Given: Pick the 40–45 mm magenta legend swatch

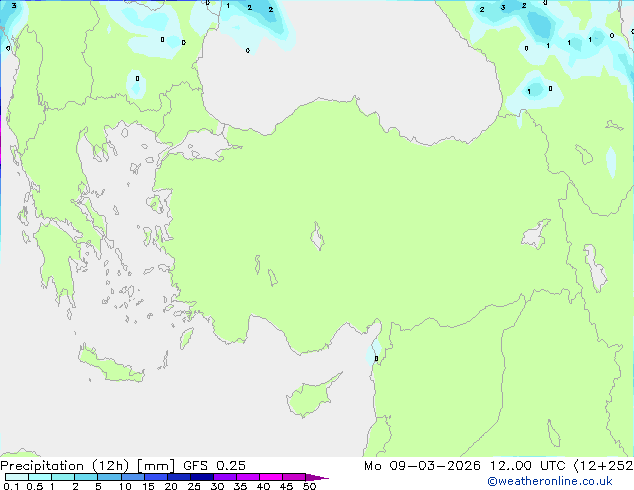Looking at the screenshot, I should click(271, 477).
